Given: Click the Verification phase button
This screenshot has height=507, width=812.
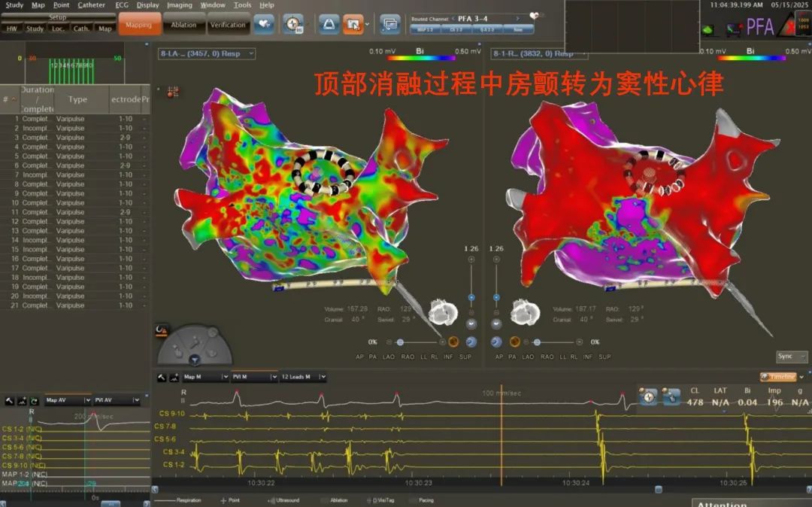Looking at the screenshot, I should [228, 25].
